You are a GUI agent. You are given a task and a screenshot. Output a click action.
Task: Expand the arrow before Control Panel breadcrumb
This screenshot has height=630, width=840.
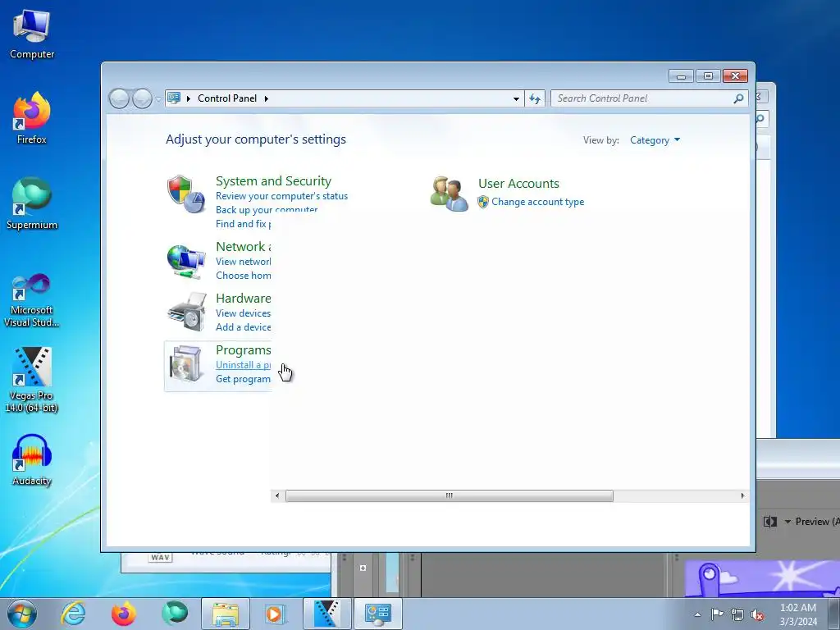(189, 98)
